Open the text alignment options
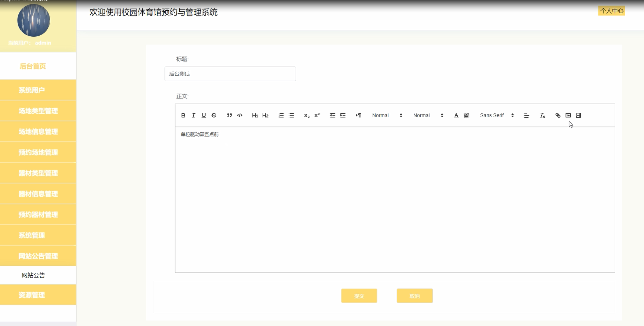644x326 pixels. [526, 115]
